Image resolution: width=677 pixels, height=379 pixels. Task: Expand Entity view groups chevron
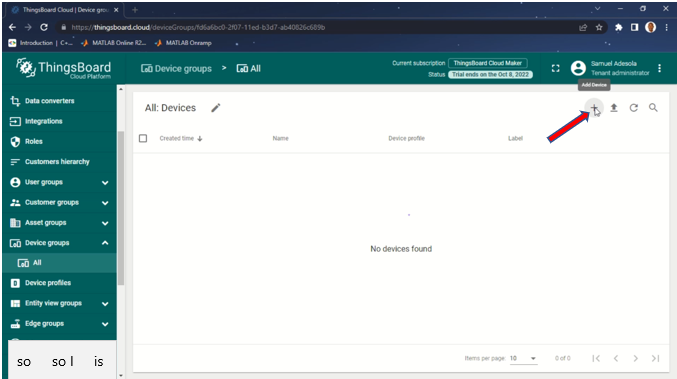point(105,304)
